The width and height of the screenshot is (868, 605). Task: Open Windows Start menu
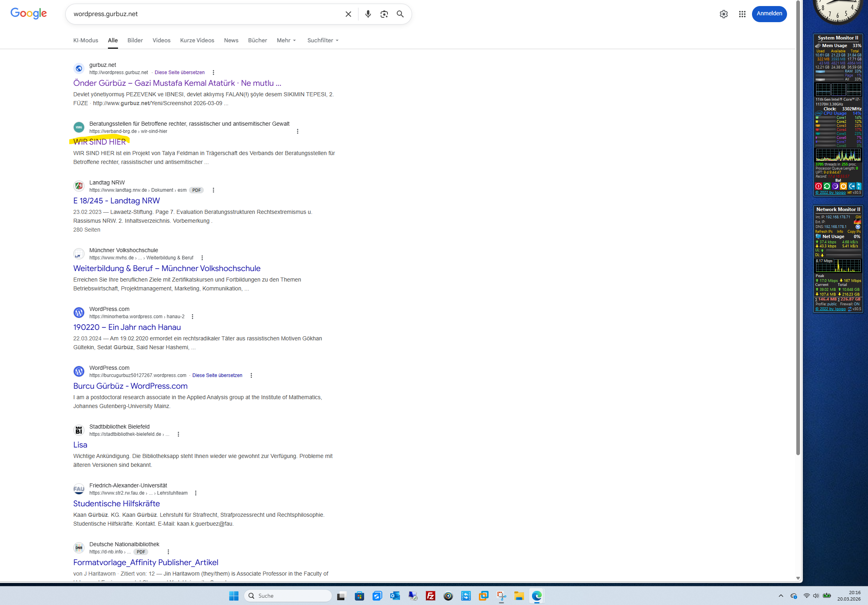[234, 596]
